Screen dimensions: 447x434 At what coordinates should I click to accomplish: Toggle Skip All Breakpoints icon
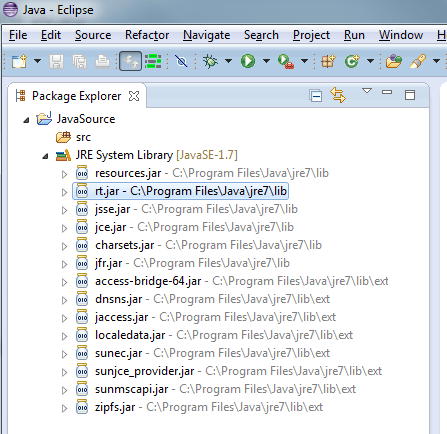[181, 61]
